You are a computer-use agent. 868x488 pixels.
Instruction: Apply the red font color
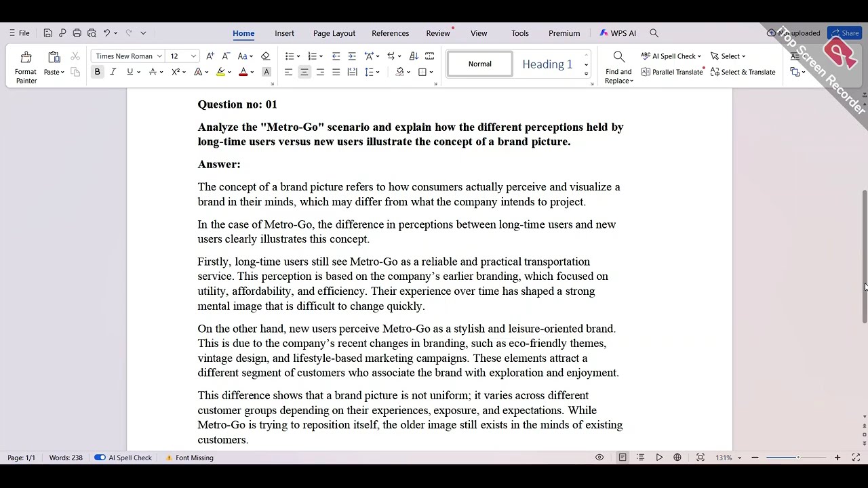click(243, 72)
